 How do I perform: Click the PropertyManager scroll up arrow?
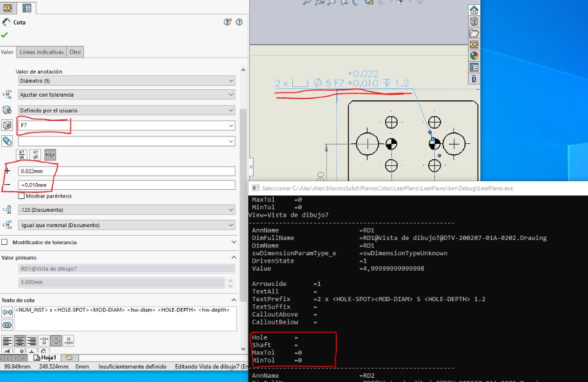pyautogui.click(x=243, y=70)
